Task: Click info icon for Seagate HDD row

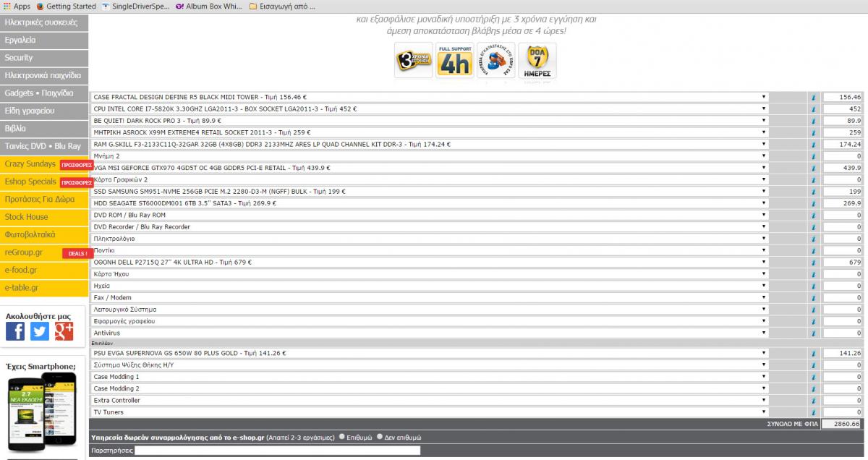Action: [813, 203]
